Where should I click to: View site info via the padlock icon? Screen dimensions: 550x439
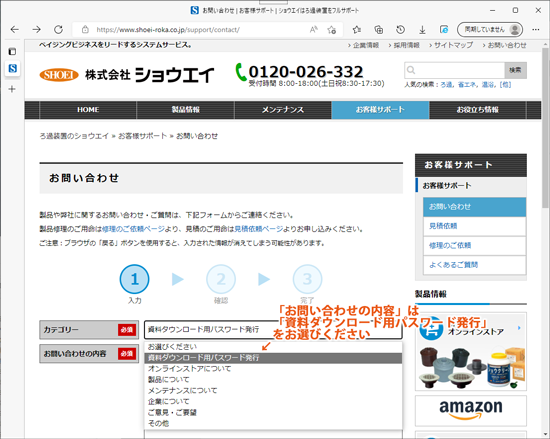[x=85, y=30]
